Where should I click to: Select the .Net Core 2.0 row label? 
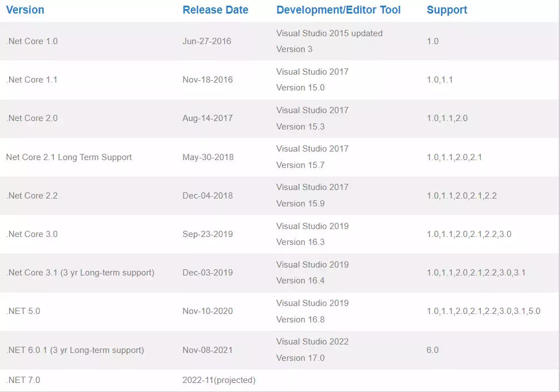click(x=32, y=118)
